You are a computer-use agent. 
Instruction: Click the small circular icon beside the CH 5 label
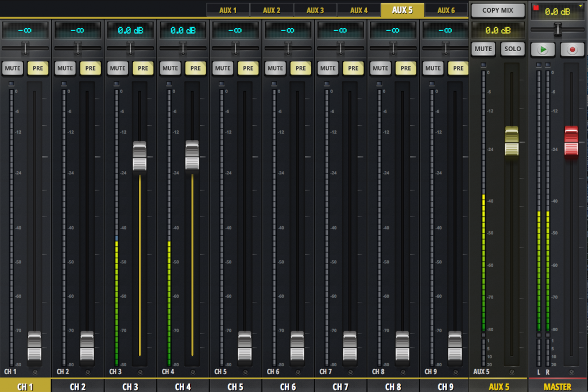(245, 372)
